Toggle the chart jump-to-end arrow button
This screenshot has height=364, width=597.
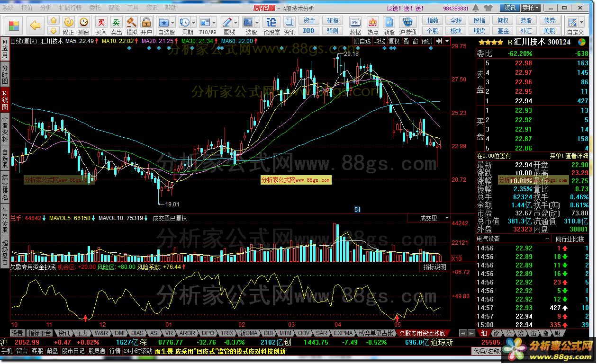439,41
